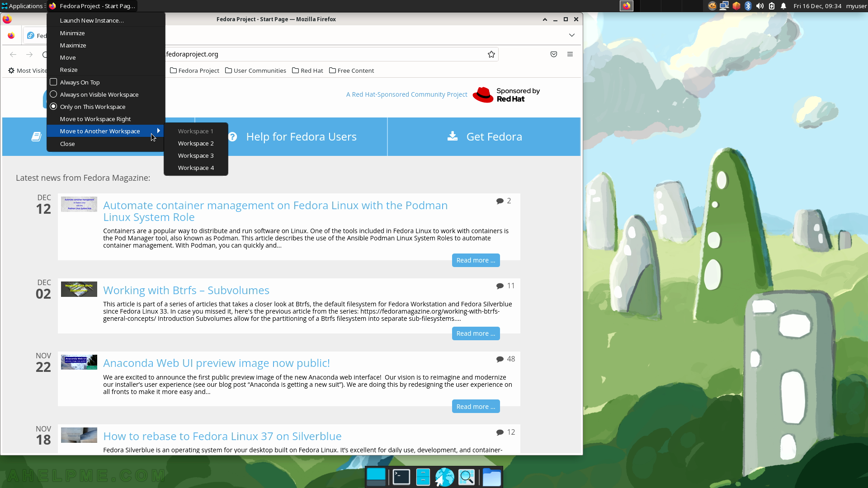Screen dimensions: 868x488
Task: Click the download icon beside Get Fedora
Action: (x=453, y=136)
